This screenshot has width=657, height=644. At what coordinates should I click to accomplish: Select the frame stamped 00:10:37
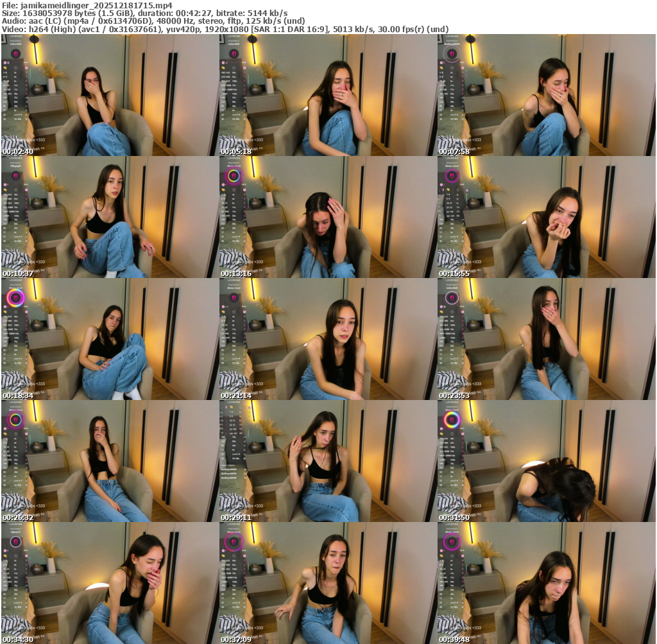(110, 217)
